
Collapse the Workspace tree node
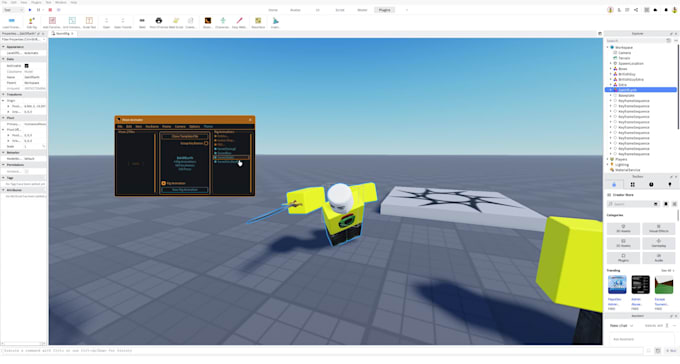pyautogui.click(x=608, y=47)
